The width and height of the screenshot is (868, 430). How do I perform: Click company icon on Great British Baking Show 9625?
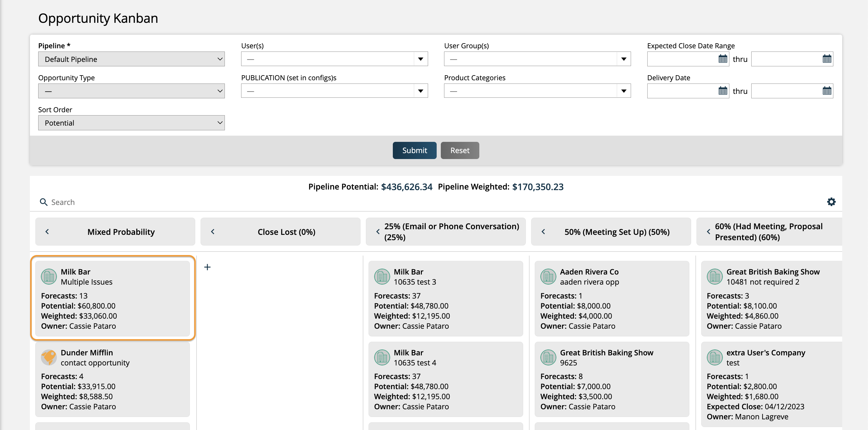pyautogui.click(x=548, y=357)
